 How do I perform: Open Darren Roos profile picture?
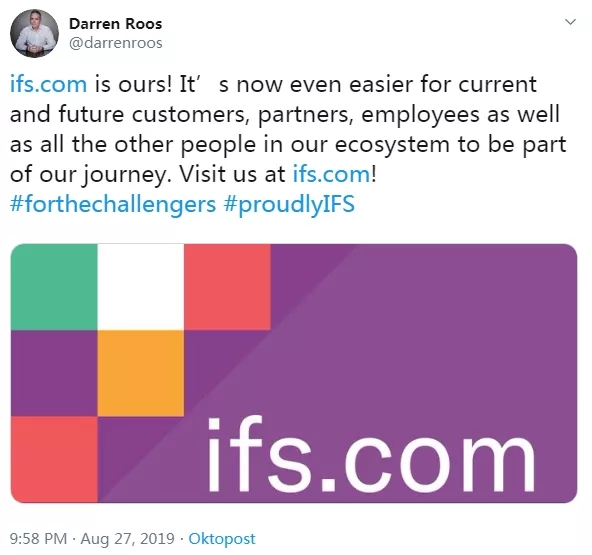(x=34, y=34)
